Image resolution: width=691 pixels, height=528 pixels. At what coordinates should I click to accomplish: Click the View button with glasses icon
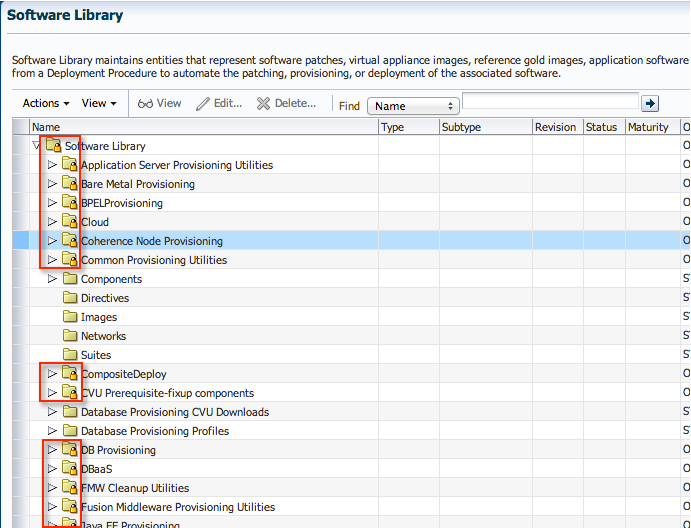160,103
